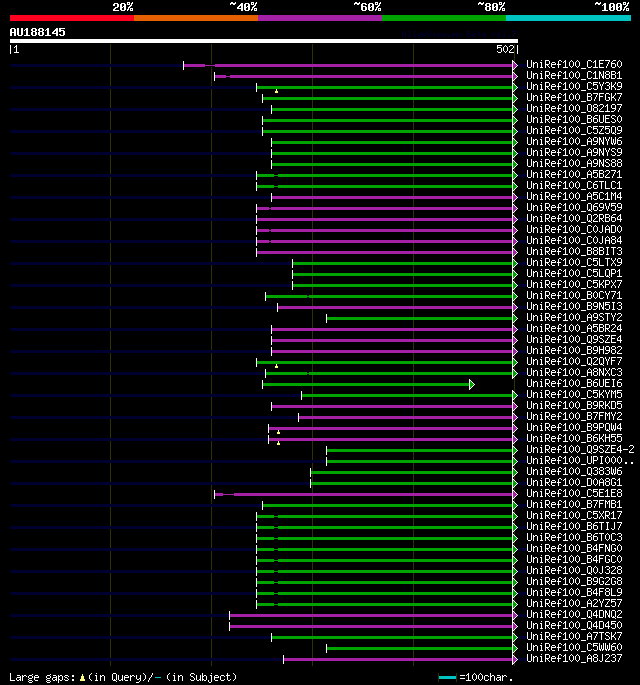Click the UniRef100_C0JA84 label
Image resolution: width=640 pixels, height=685 pixels.
(x=574, y=240)
